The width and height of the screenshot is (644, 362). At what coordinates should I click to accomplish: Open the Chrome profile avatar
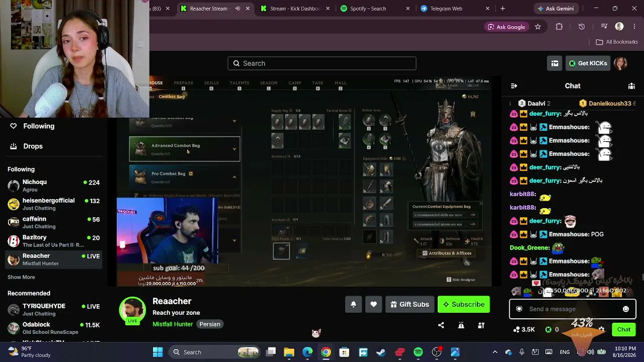tap(619, 27)
